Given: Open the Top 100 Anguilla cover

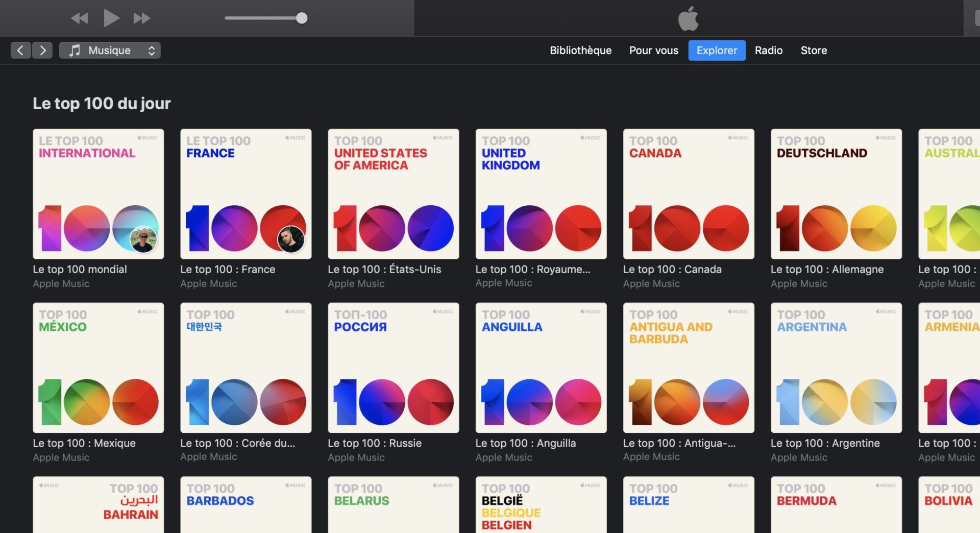Looking at the screenshot, I should [541, 368].
